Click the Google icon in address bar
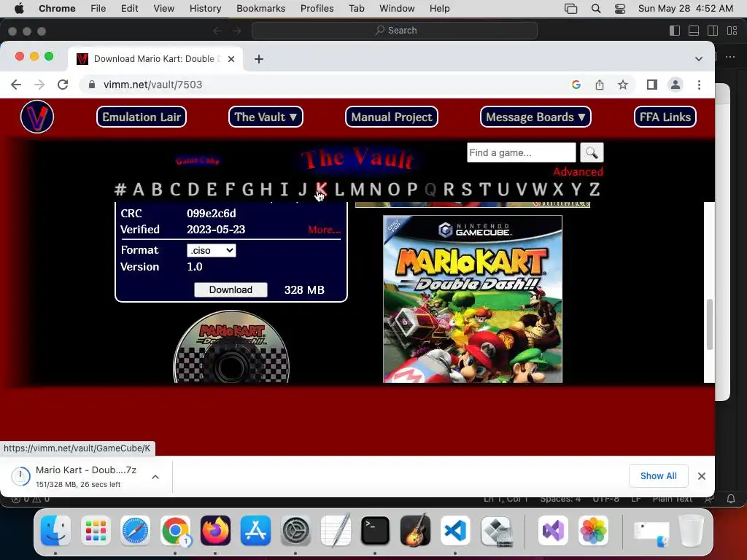 [x=576, y=85]
